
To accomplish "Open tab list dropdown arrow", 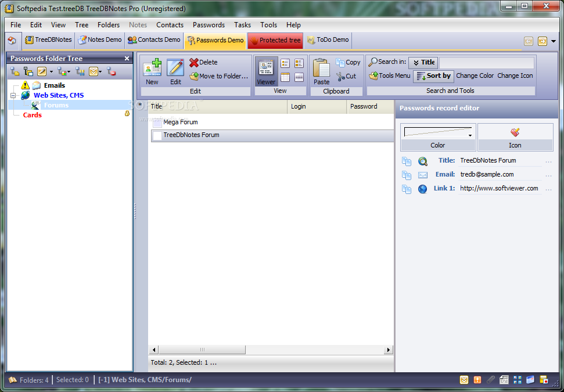I will click(x=554, y=41).
